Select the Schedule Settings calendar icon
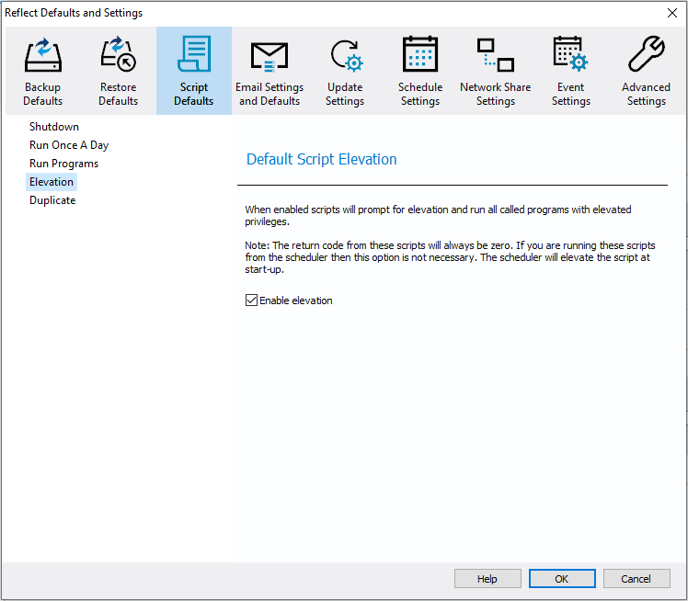 [x=420, y=55]
